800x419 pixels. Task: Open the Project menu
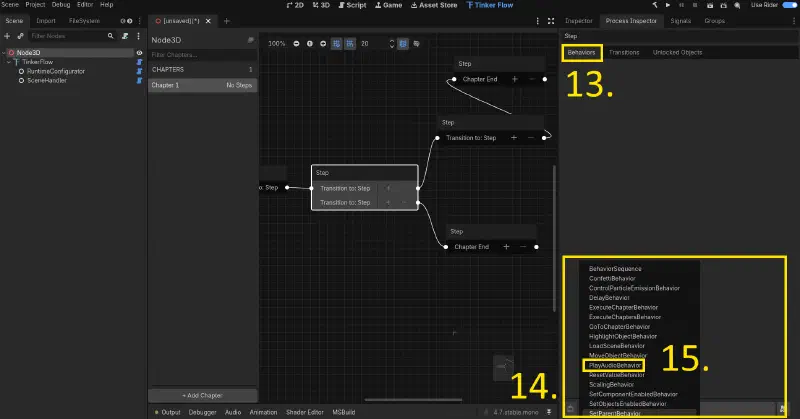click(x=35, y=5)
